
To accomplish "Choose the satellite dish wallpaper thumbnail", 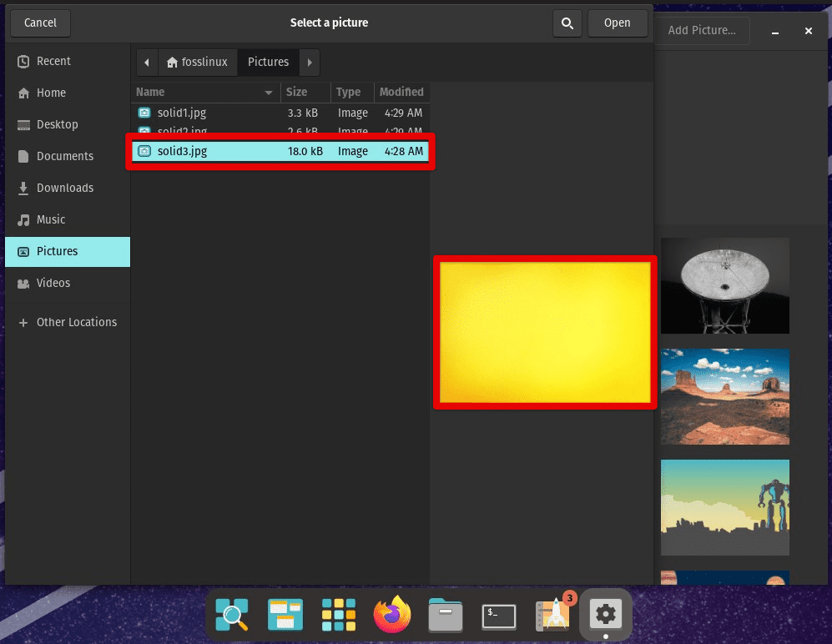I will pyautogui.click(x=724, y=285).
